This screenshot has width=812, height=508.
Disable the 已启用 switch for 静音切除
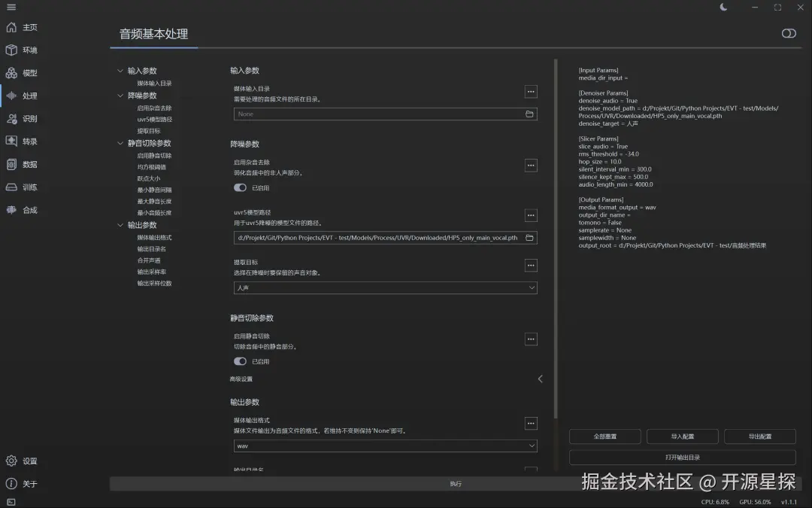pos(239,360)
